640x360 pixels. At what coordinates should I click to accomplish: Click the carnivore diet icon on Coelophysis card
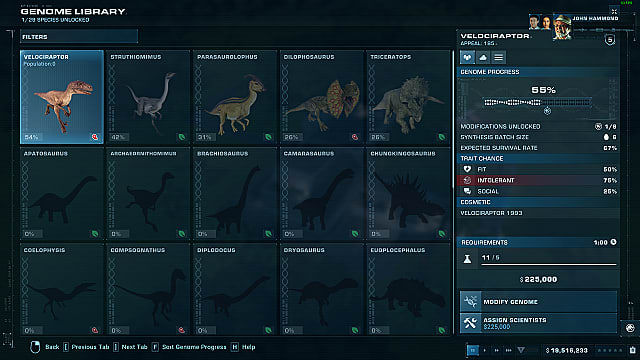[95, 330]
